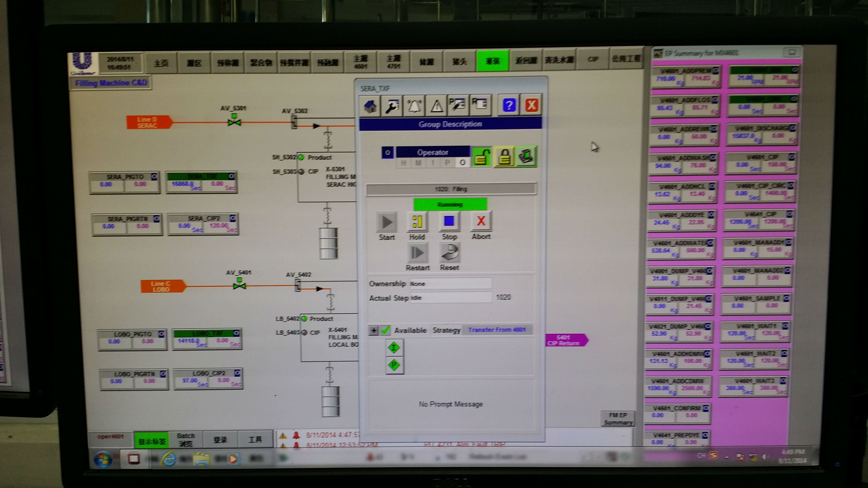Click the CIP navigation tab
868x488 pixels.
(x=593, y=59)
